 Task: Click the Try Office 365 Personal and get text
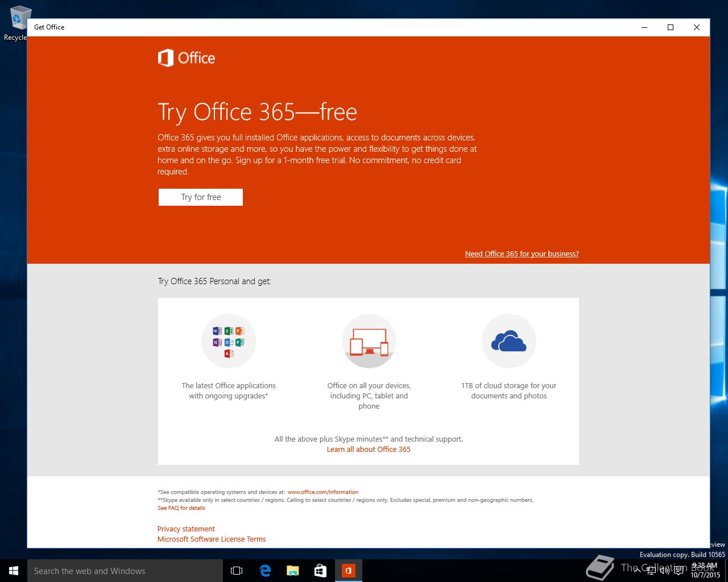[214, 281]
